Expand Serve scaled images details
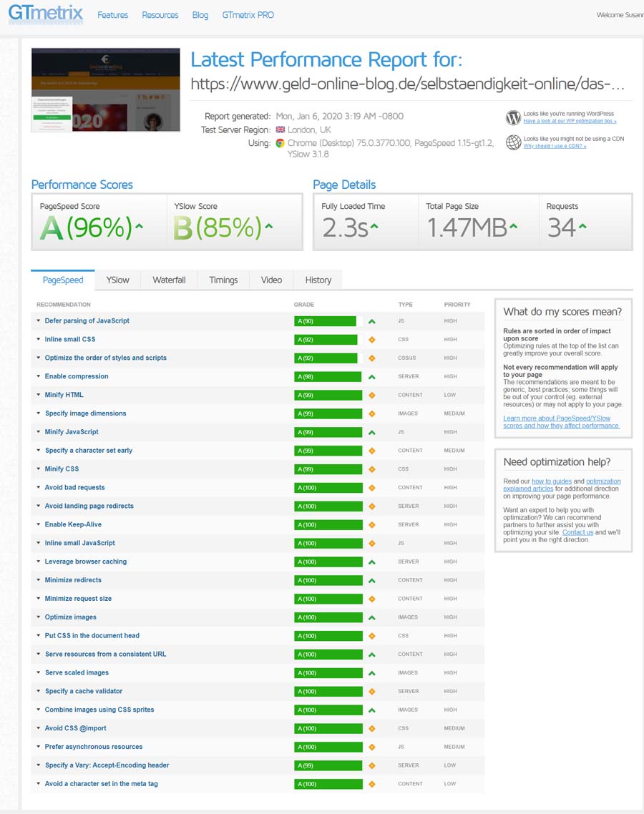 pyautogui.click(x=77, y=673)
